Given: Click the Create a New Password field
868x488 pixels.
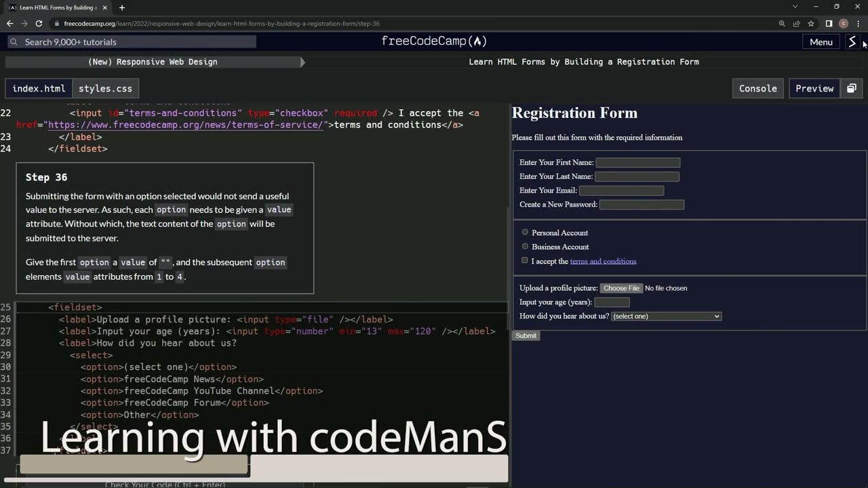Looking at the screenshot, I should [642, 205].
